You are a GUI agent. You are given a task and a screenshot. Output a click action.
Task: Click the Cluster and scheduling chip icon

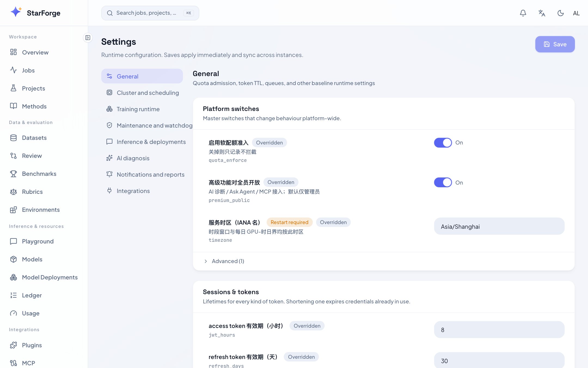point(109,93)
